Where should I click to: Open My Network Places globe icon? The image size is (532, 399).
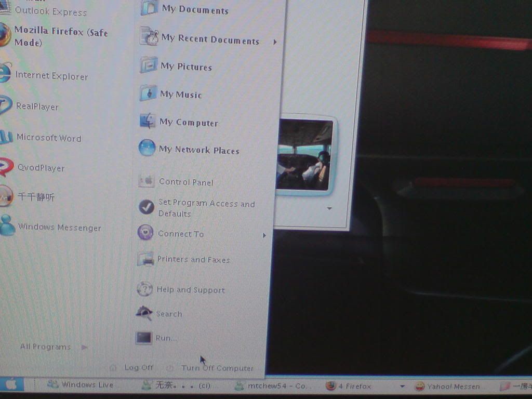tap(147, 148)
